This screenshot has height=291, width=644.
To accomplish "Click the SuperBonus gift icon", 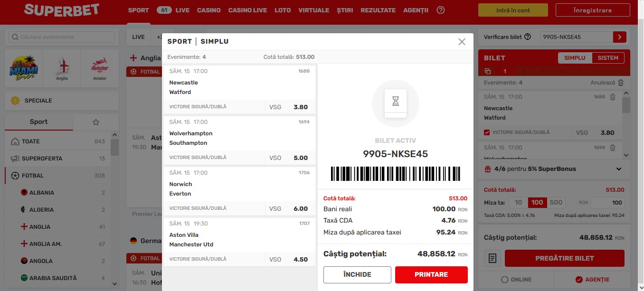I will [487, 169].
